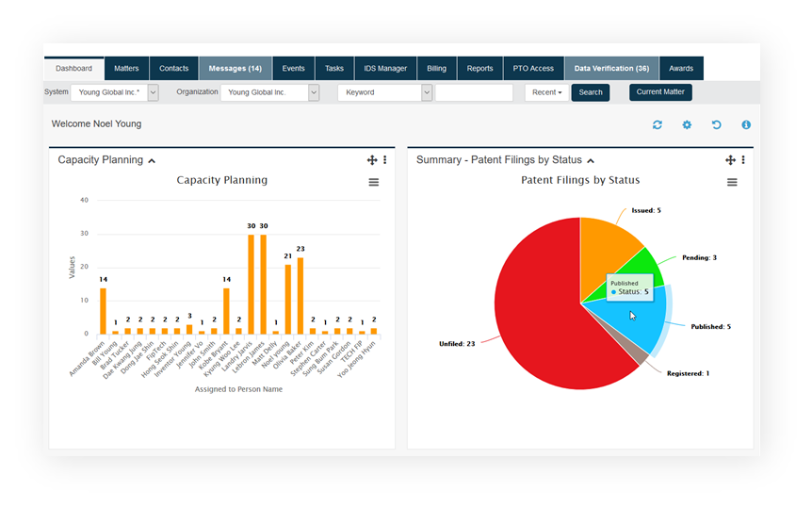The width and height of the screenshot is (812, 508).
Task: Open three-dot menu on Capacity Planning panel
Action: 384,160
